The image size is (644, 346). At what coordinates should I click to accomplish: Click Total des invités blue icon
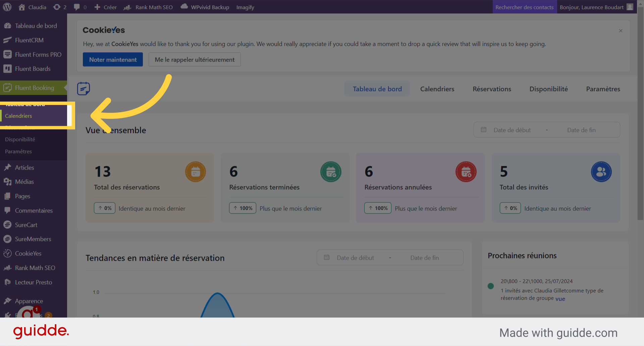point(601,172)
